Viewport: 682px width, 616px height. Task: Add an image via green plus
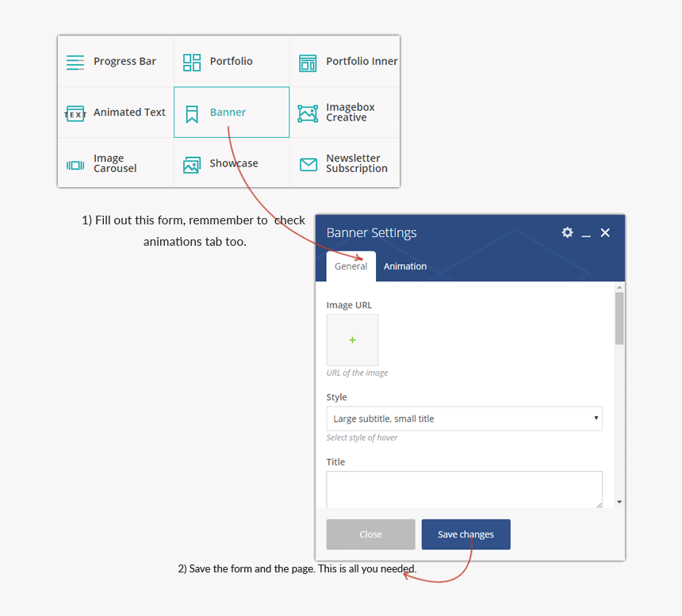(x=352, y=340)
